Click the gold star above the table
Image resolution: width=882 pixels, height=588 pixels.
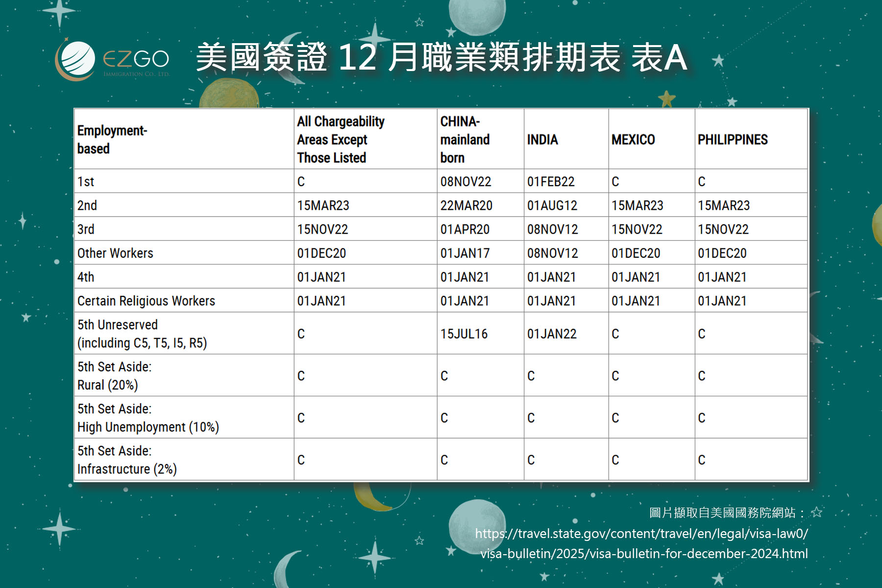(x=666, y=99)
